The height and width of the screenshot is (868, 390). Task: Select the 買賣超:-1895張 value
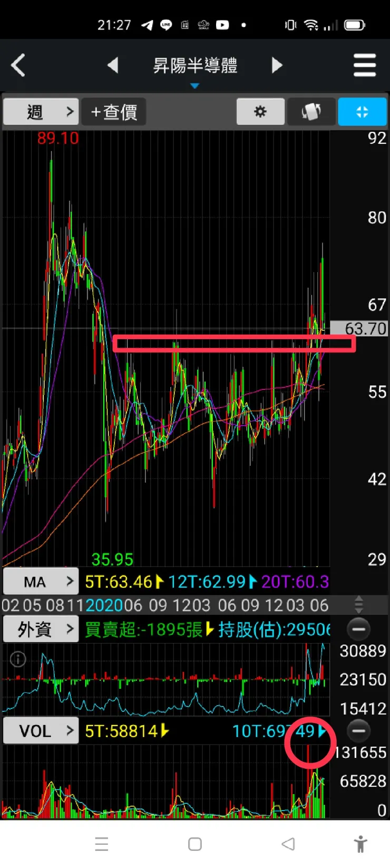click(144, 629)
